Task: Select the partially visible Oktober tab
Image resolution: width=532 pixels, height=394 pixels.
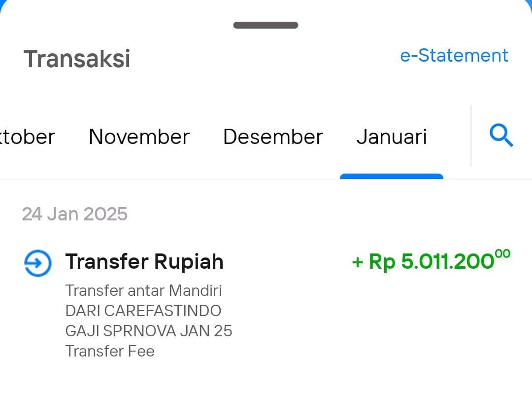Action: (x=27, y=137)
